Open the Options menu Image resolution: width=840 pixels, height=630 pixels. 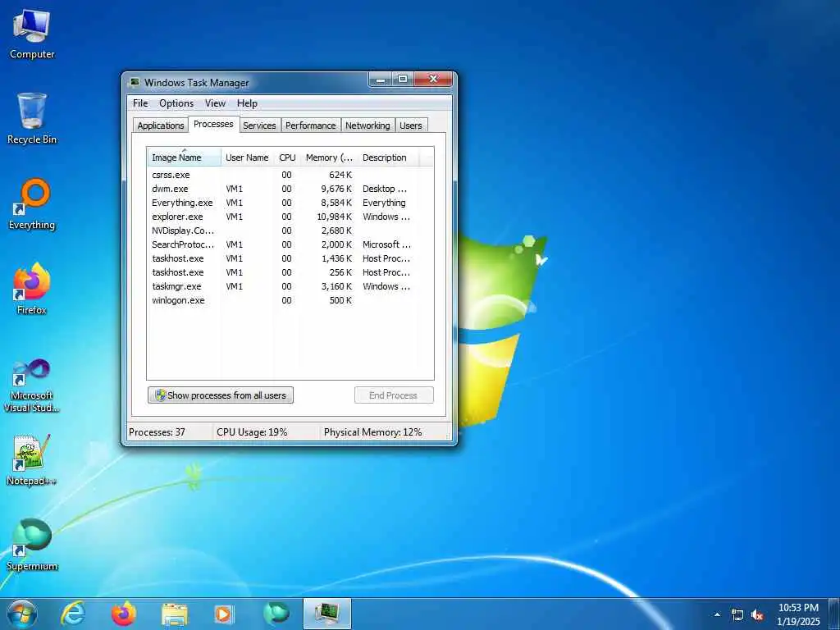[x=176, y=103]
